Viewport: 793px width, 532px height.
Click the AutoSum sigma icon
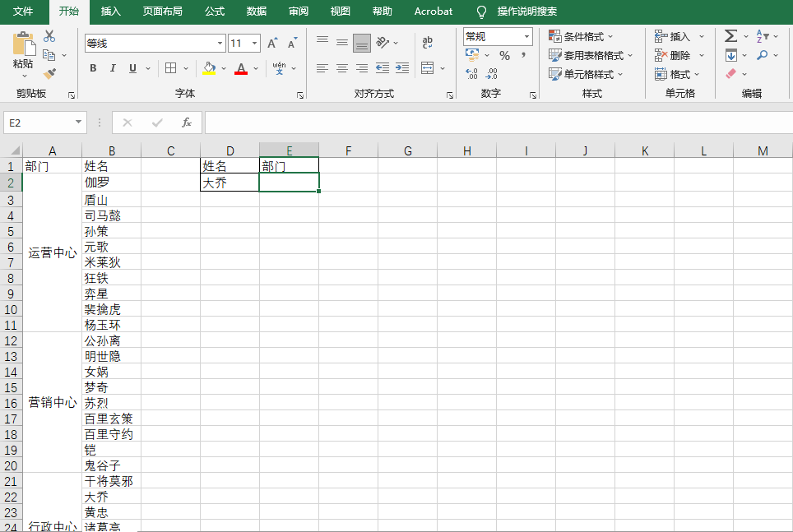click(730, 36)
